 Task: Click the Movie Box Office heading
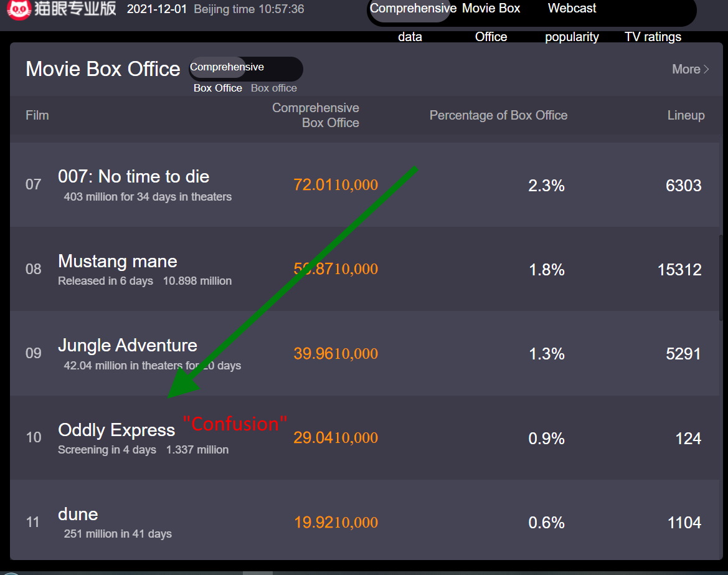tap(103, 69)
